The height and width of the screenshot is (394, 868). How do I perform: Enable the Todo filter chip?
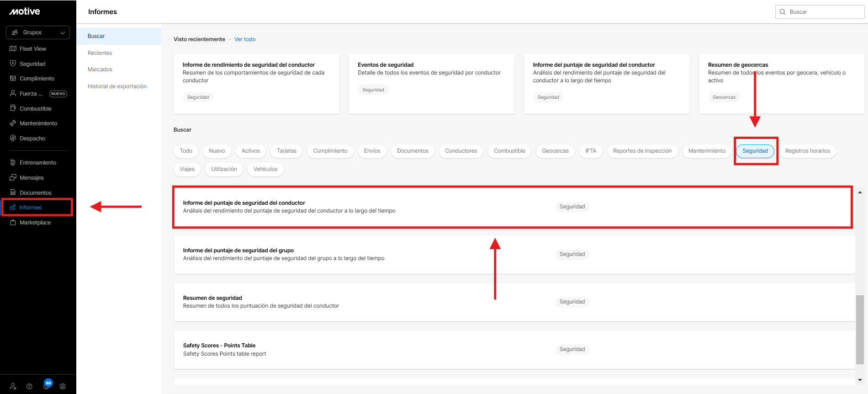(186, 151)
